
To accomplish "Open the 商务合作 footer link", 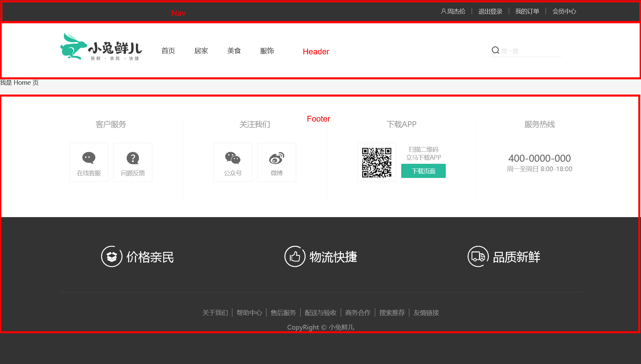I will click(358, 313).
